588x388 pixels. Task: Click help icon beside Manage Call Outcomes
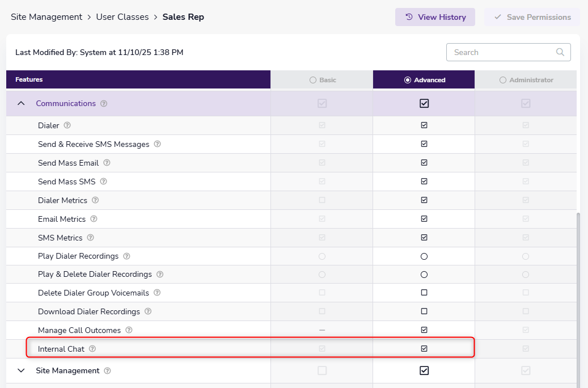pos(129,330)
